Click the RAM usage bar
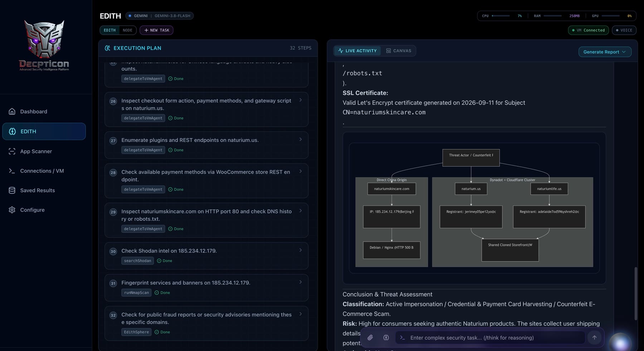Image resolution: width=644 pixels, height=351 pixels. tap(553, 16)
